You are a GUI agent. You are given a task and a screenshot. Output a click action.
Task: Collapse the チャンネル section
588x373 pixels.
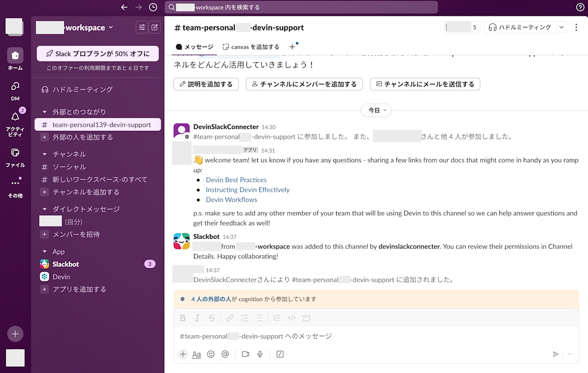pyautogui.click(x=45, y=154)
